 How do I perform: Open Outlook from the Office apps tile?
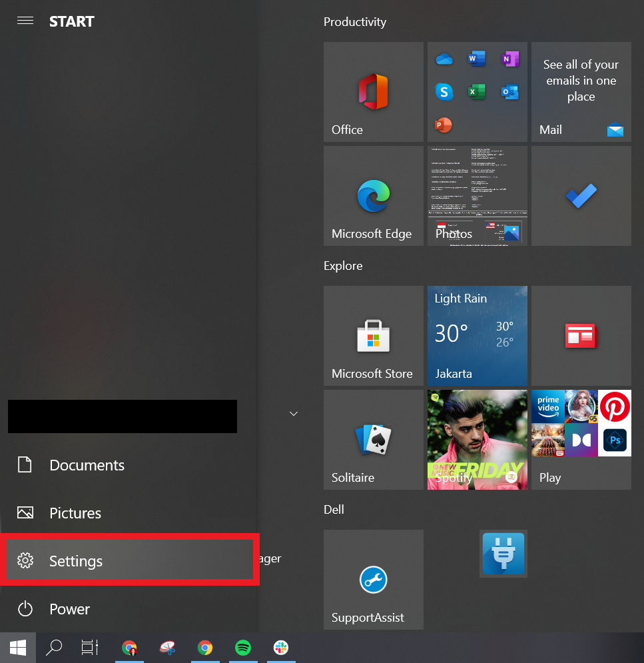point(510,92)
